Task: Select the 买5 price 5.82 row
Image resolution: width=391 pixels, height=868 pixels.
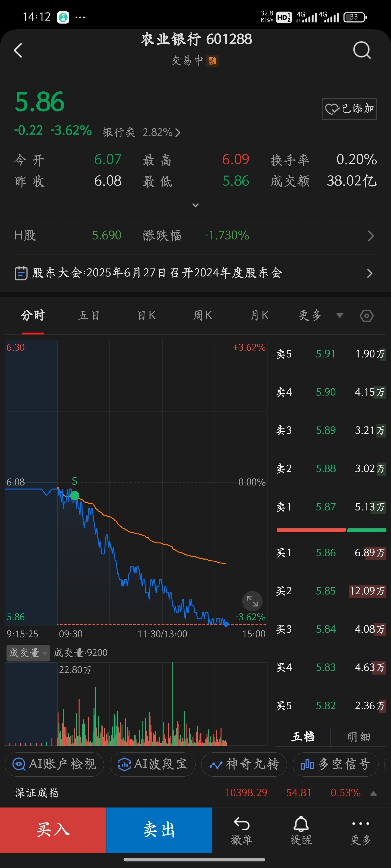Action: (x=331, y=706)
